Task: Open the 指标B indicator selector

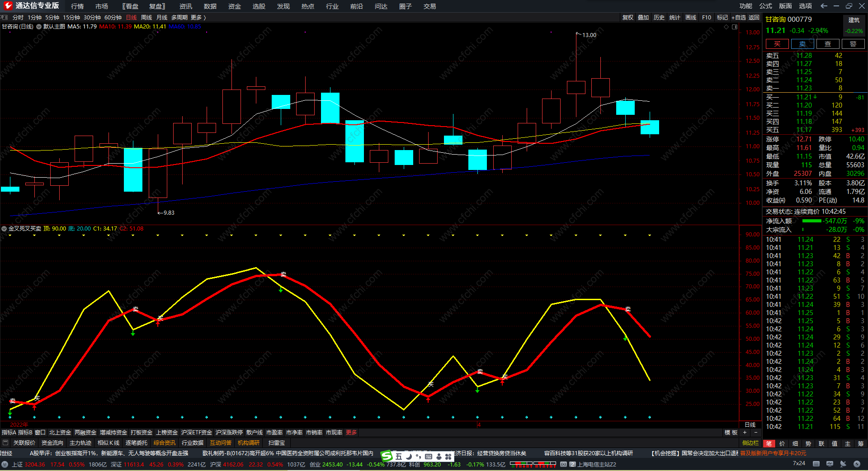Action: [25, 433]
